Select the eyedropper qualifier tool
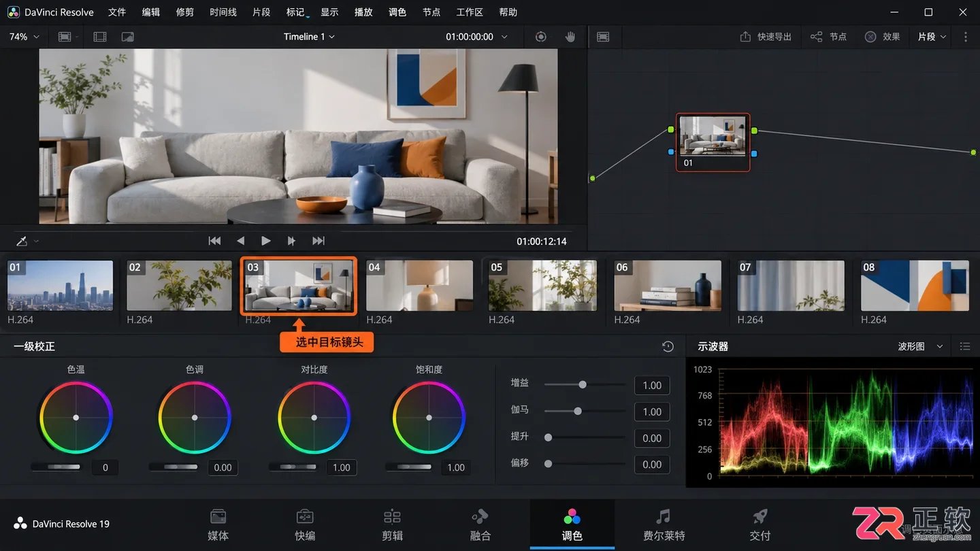 22,241
